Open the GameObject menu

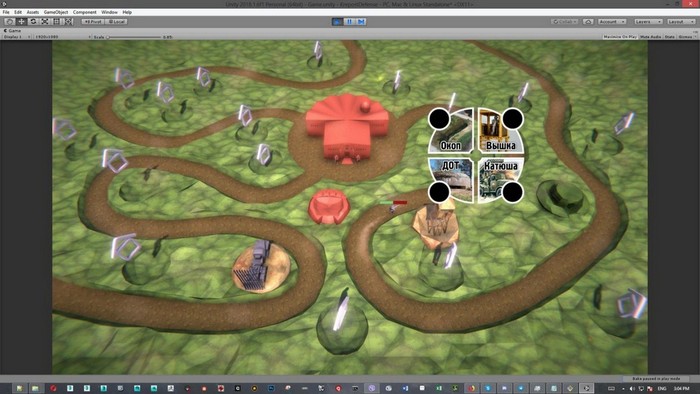pyautogui.click(x=56, y=12)
